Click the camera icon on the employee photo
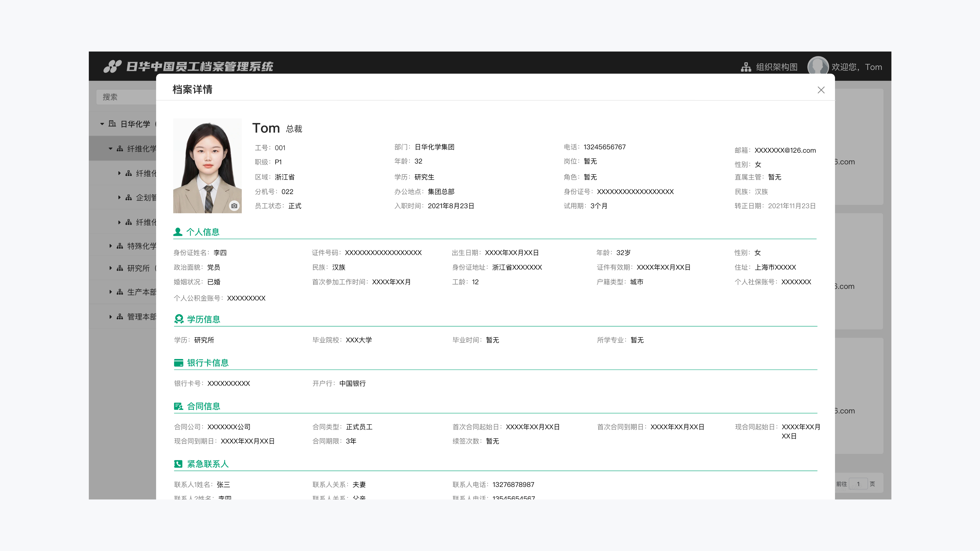 [234, 206]
